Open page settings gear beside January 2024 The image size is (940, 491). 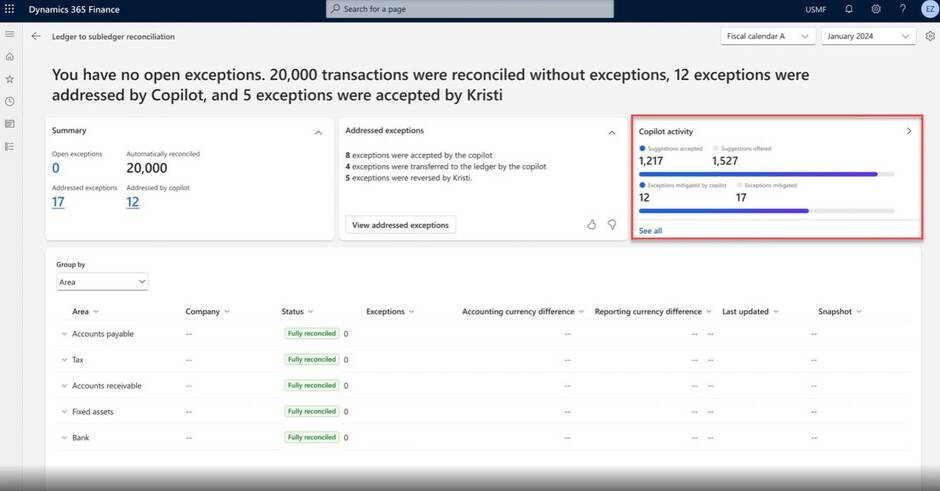pyautogui.click(x=930, y=36)
